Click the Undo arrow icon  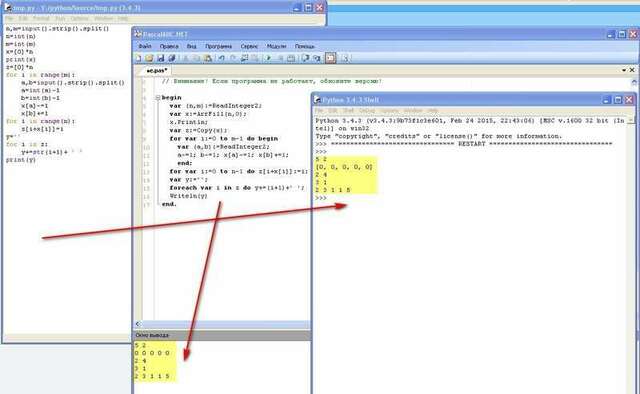[x=221, y=58]
